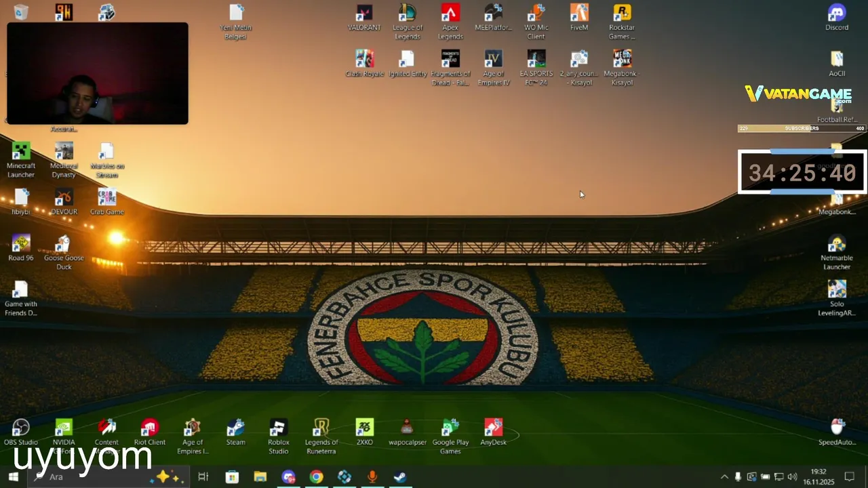Open the Windows Start menu
868x488 pixels.
[13, 476]
